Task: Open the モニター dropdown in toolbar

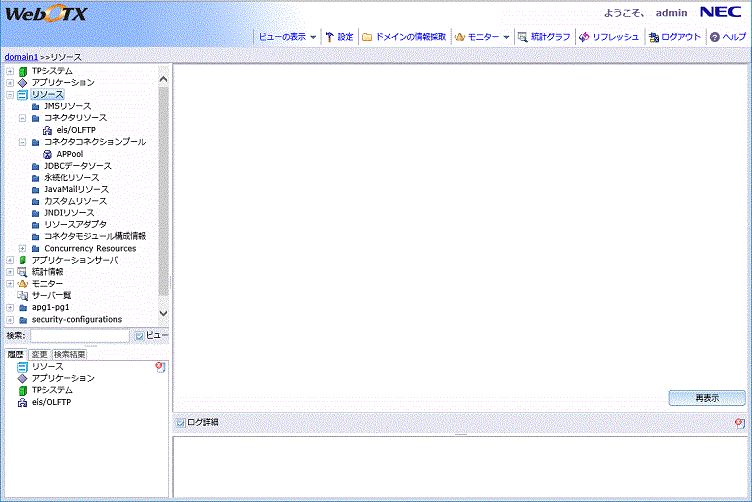Action: point(482,37)
